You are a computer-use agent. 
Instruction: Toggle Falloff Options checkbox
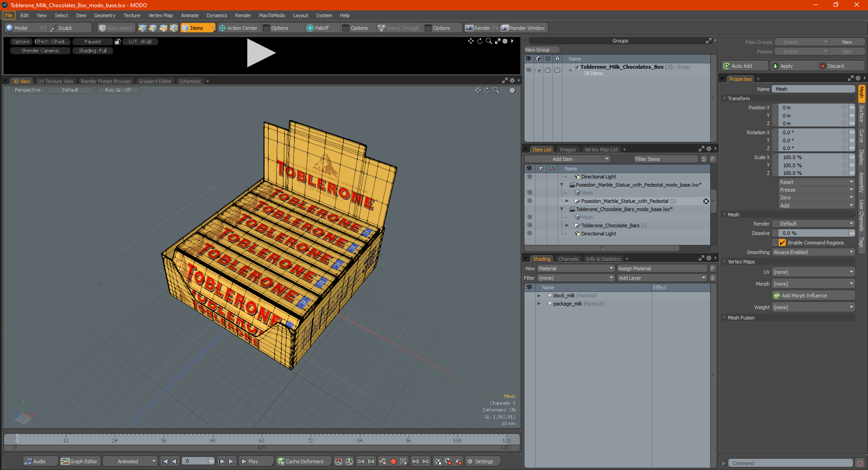[x=346, y=28]
